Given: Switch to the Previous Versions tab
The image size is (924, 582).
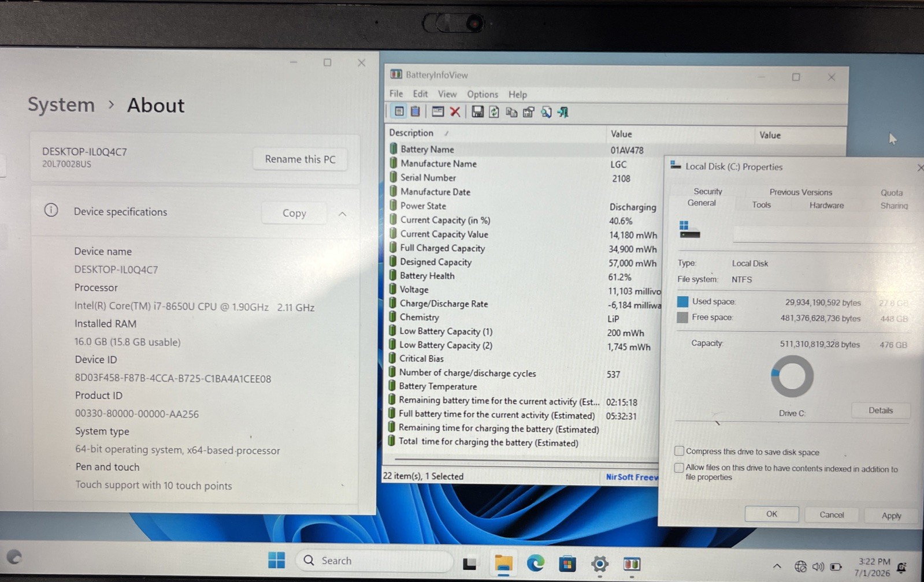Looking at the screenshot, I should click(800, 192).
